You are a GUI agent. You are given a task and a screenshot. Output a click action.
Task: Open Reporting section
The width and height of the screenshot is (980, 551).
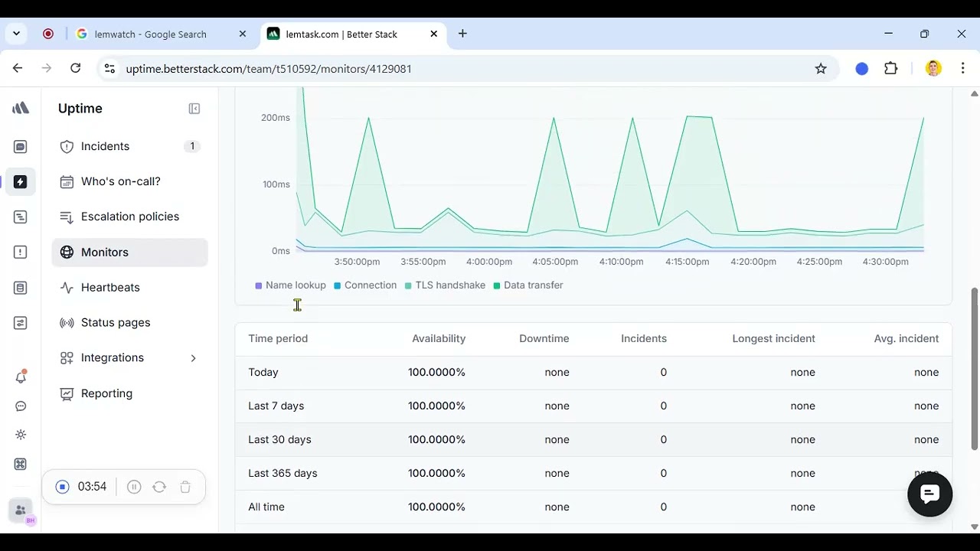(x=129, y=393)
